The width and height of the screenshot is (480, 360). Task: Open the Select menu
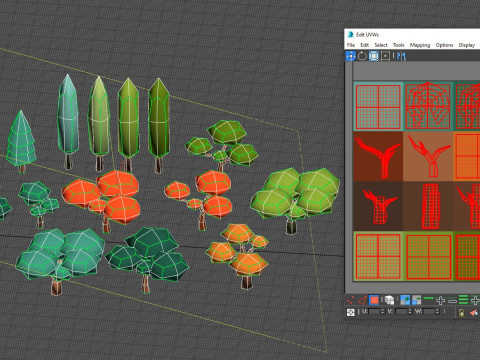[381, 45]
